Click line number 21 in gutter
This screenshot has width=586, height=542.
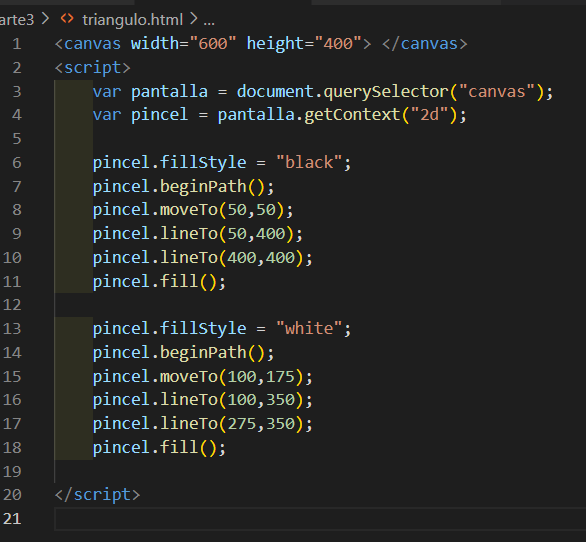[12, 519]
